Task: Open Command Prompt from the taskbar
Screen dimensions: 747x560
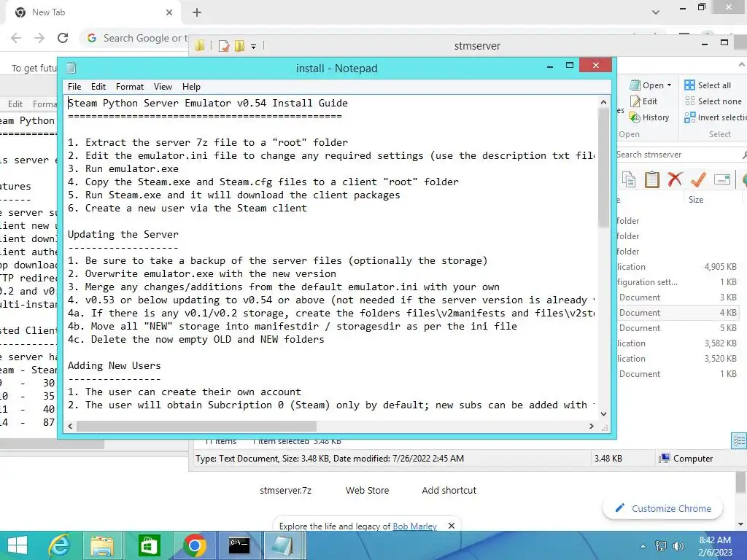Action: pos(239,545)
